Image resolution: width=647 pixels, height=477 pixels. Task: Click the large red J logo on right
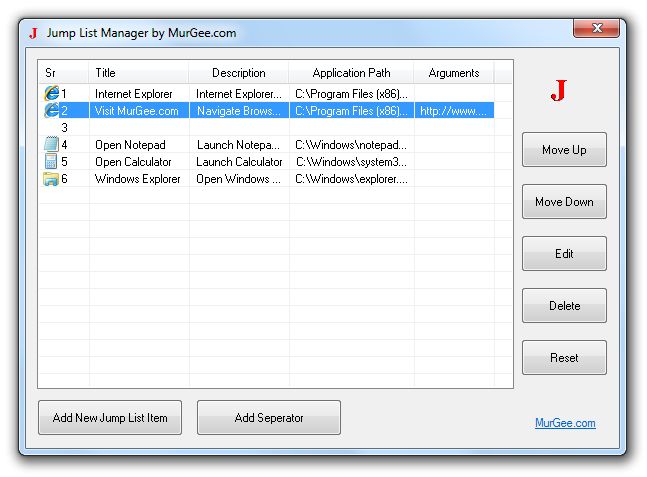pos(559,92)
